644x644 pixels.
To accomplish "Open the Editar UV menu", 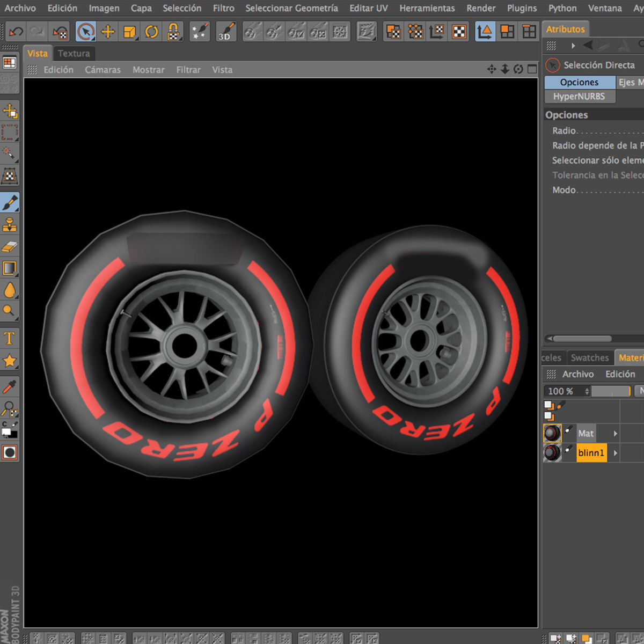I will tap(369, 8).
